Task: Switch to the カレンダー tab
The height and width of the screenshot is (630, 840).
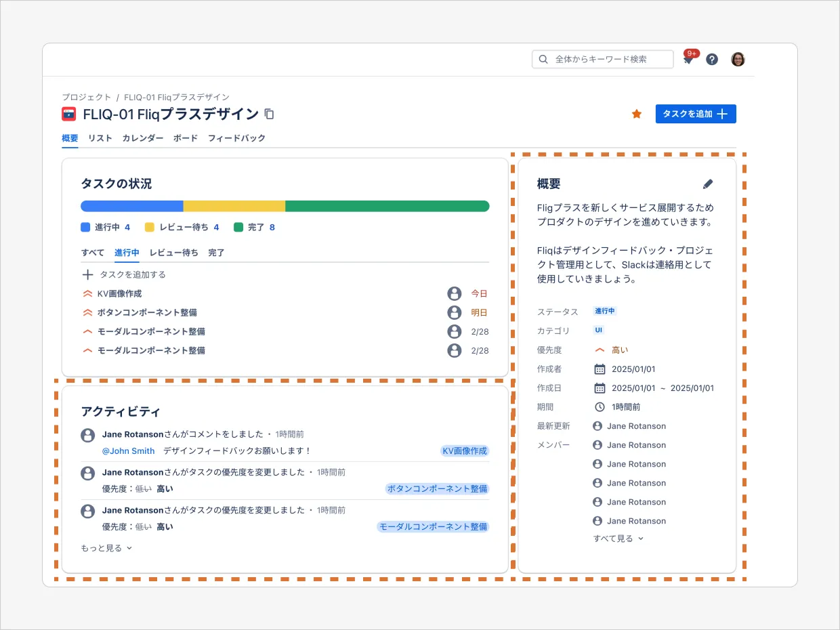Action: tap(143, 138)
